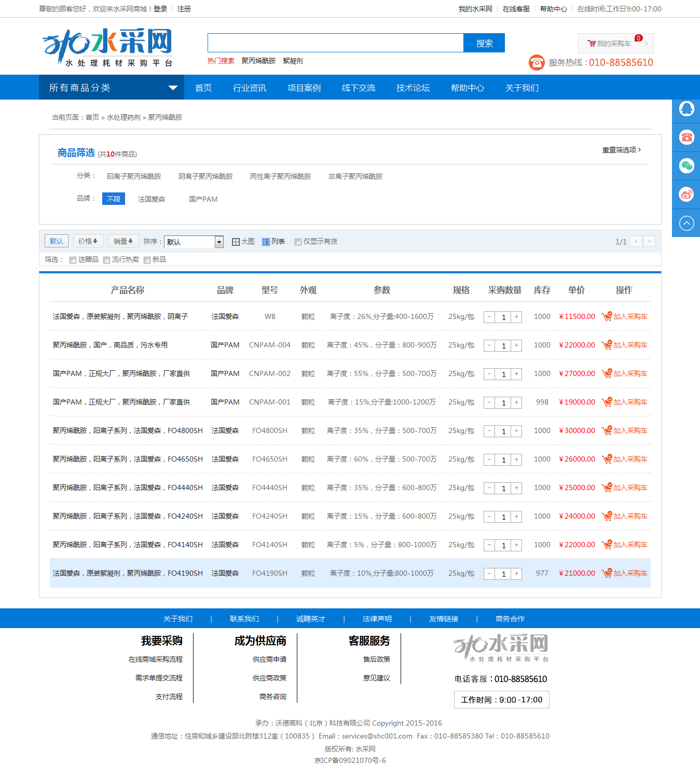Add FO4800SH to purchase cart

point(624,430)
